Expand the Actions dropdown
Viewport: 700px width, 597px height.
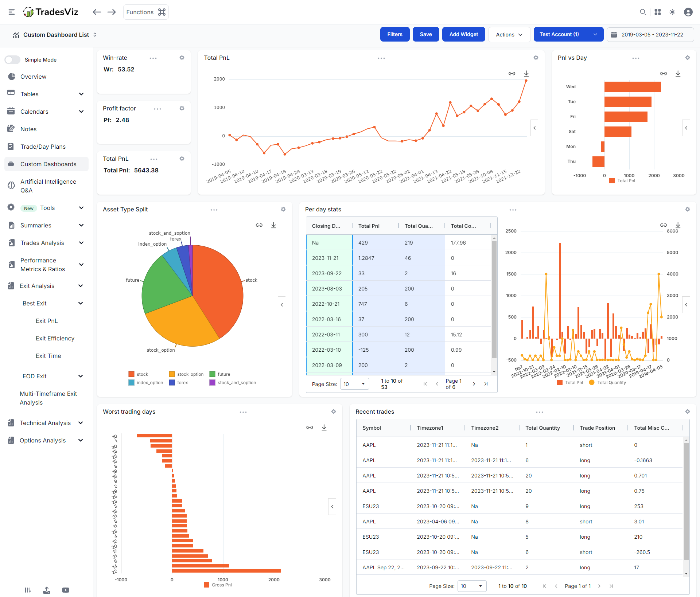pyautogui.click(x=509, y=35)
